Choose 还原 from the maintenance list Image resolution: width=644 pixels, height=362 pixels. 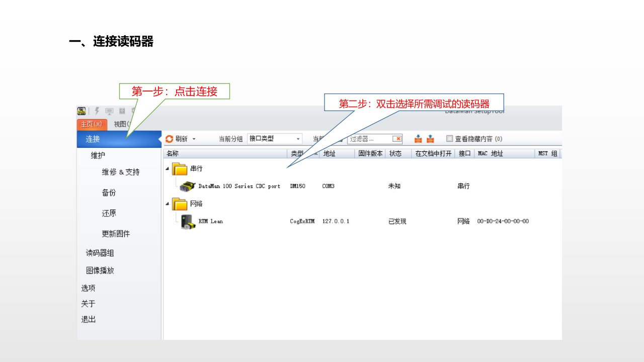(109, 213)
